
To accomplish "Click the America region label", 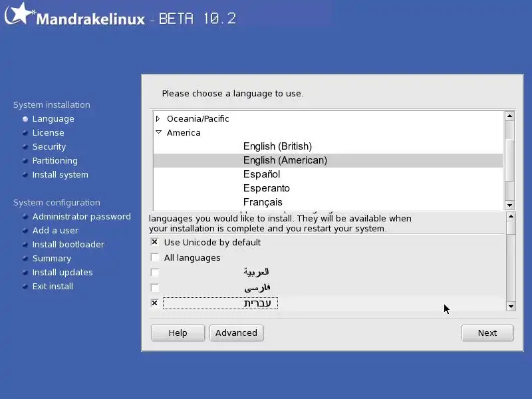I will coord(184,132).
